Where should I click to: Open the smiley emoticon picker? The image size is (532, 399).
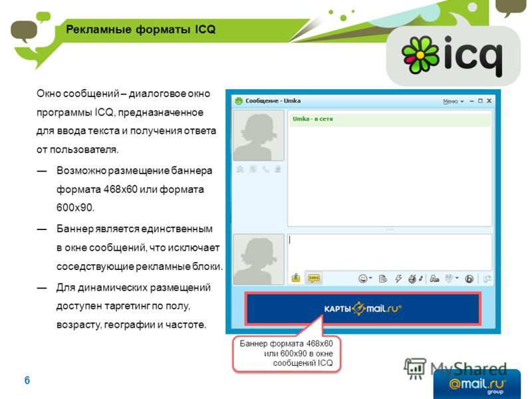click(x=362, y=279)
